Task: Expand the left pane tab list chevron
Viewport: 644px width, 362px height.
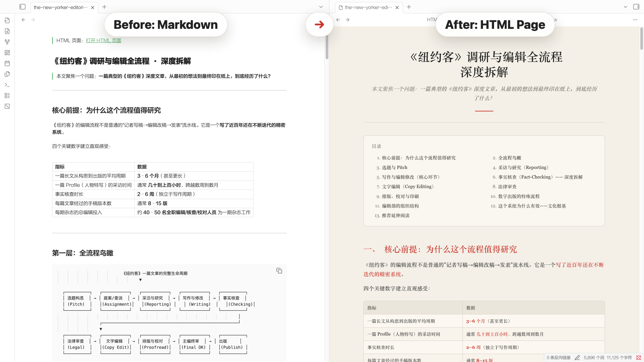Action: (321, 7)
